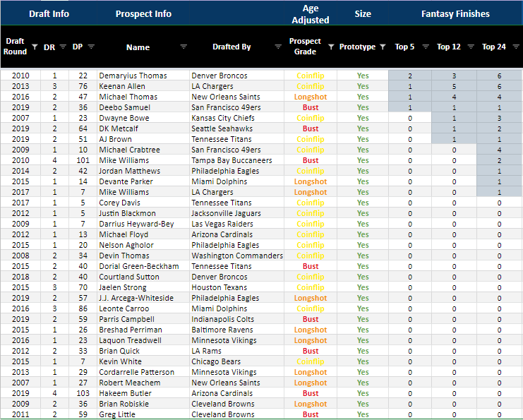
Task: Select the Robert Meachem name cell
Action: coord(143,383)
